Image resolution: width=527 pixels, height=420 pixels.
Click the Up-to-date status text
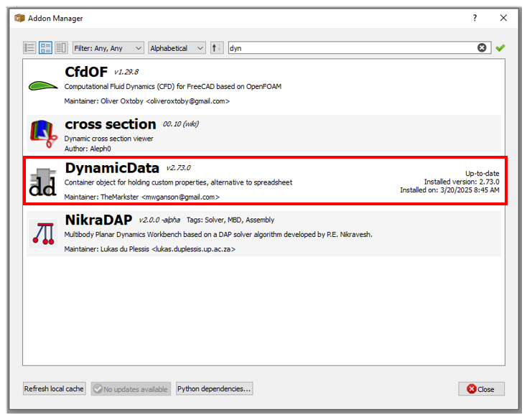pos(482,173)
